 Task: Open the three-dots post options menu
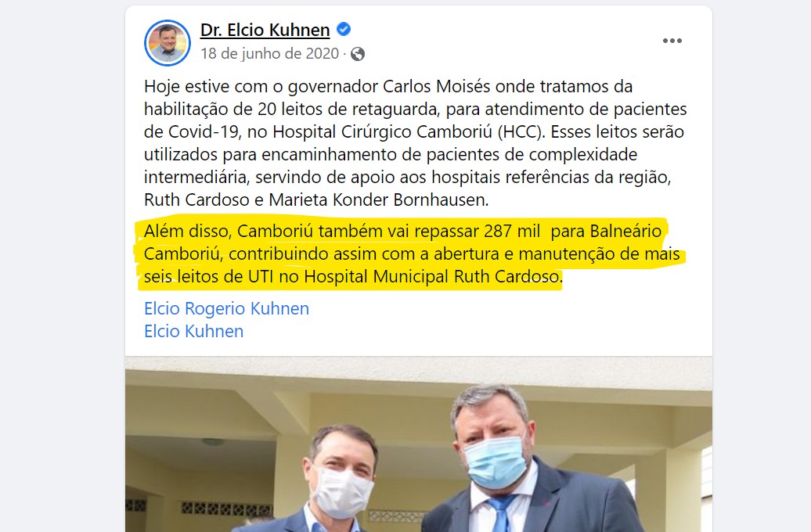(672, 41)
